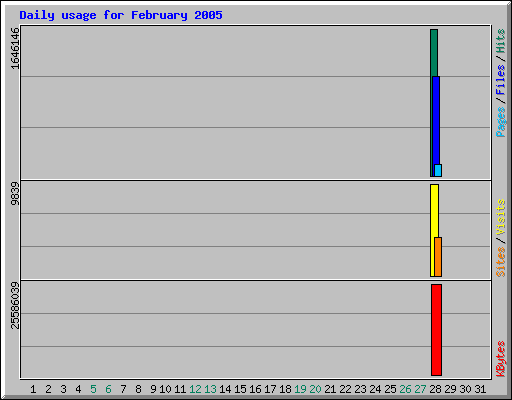Click day 11 on the x-axis
The height and width of the screenshot is (400, 512).
[x=180, y=389]
